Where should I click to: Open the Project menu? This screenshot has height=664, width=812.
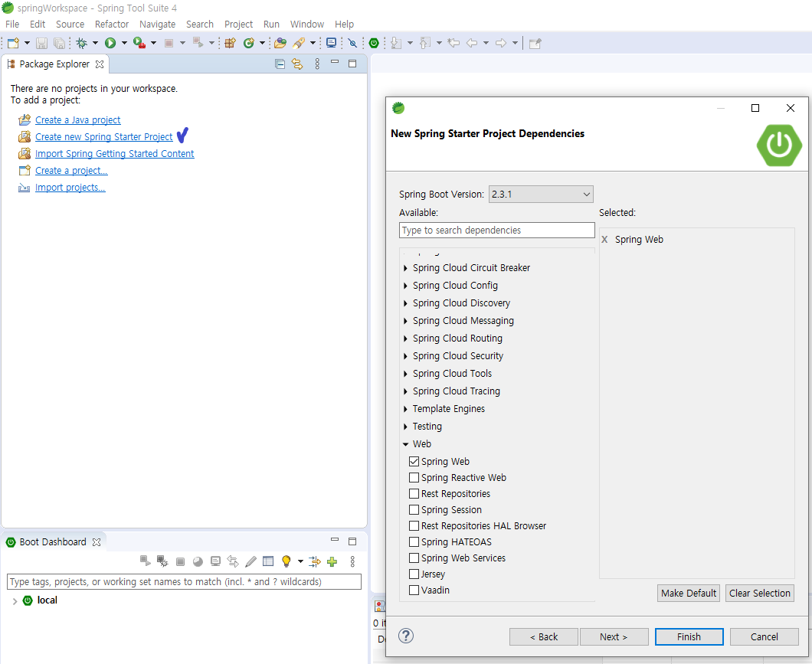(238, 25)
